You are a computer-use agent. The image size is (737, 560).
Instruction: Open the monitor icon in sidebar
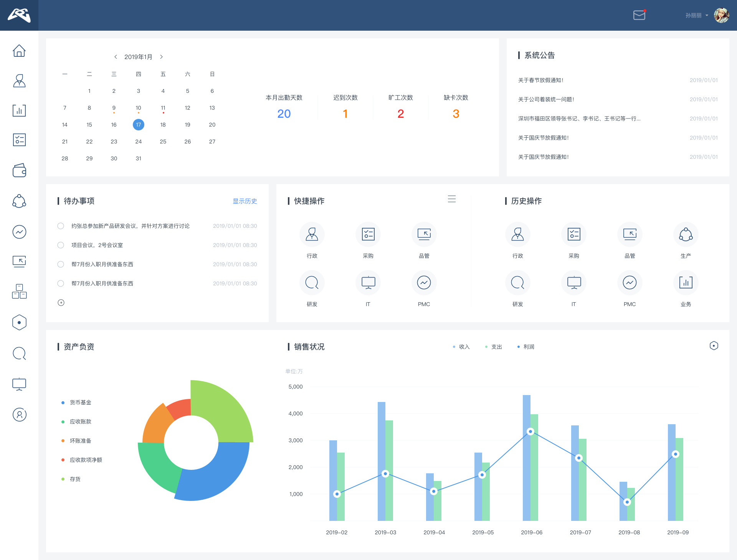pos(19,384)
